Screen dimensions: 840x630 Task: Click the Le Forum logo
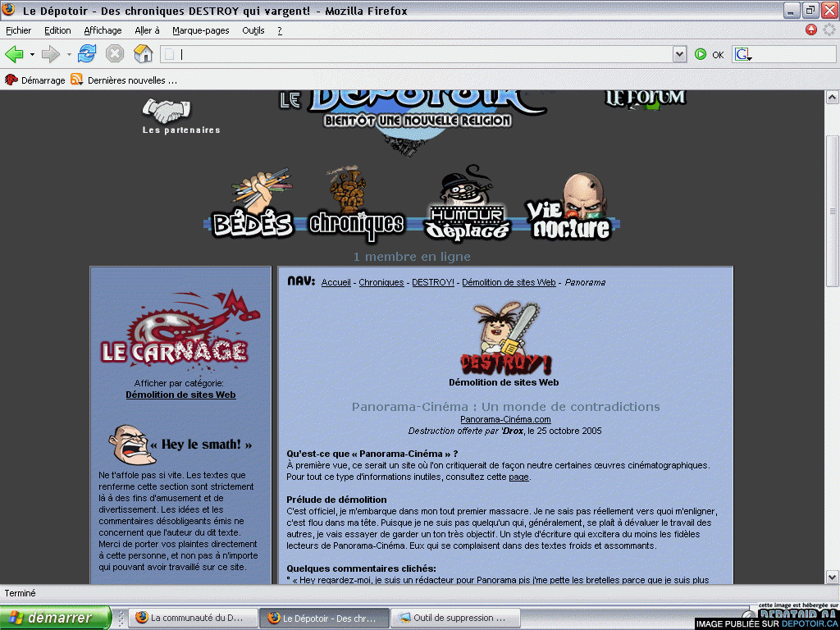click(x=646, y=99)
